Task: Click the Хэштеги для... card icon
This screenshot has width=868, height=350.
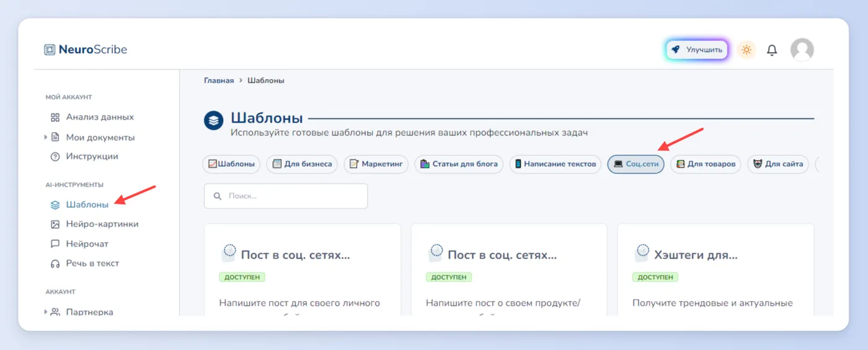Action: [x=643, y=252]
